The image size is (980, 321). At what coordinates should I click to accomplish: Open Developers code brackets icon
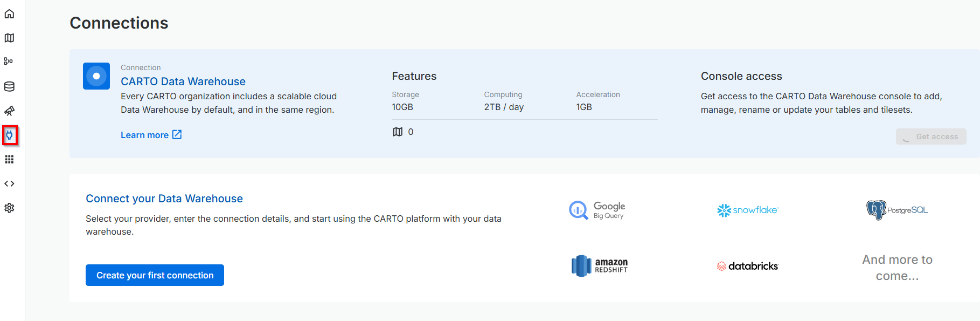click(x=9, y=183)
